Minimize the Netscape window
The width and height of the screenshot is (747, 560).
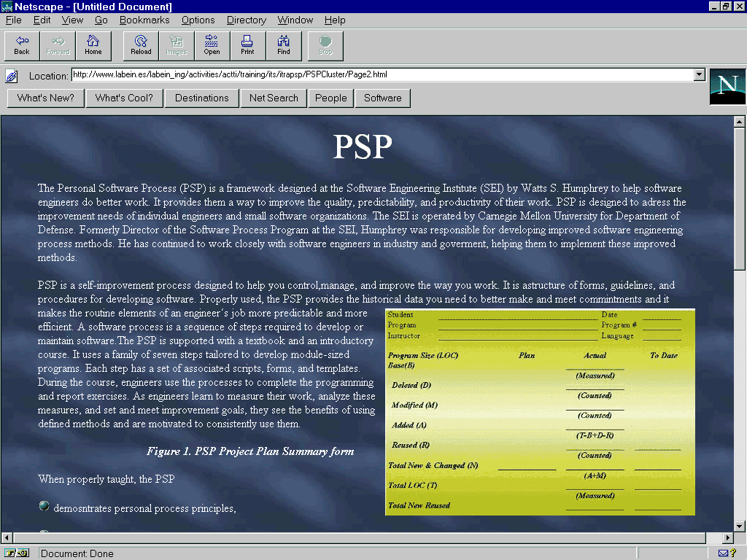(713, 6)
